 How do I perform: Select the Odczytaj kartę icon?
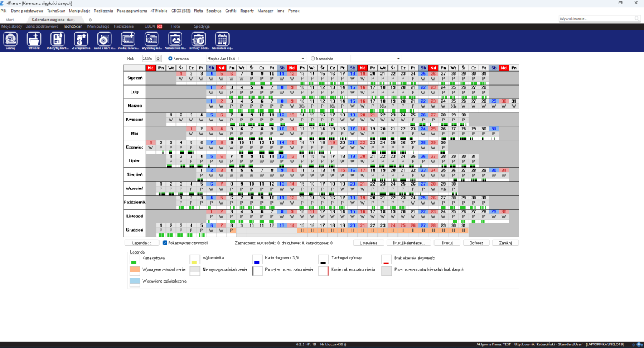pyautogui.click(x=57, y=41)
